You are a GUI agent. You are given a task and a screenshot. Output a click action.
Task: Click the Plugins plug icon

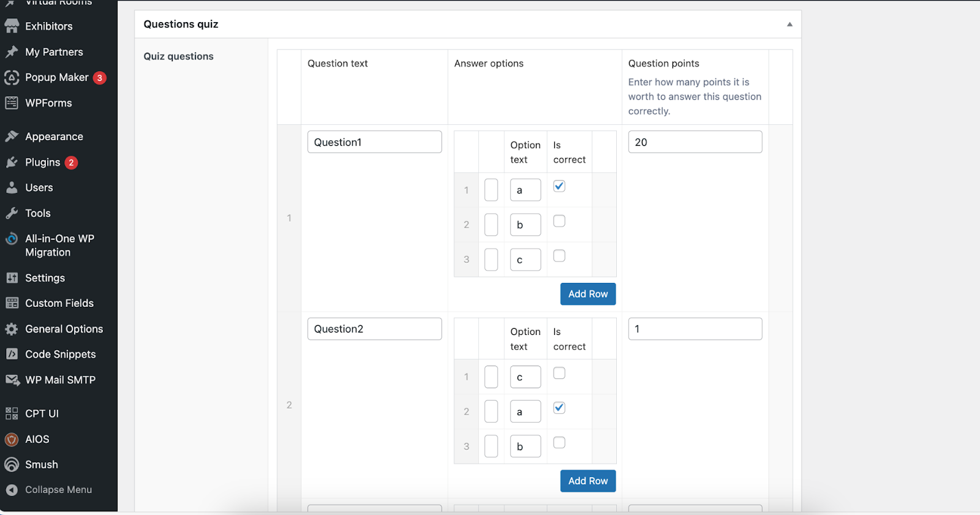pyautogui.click(x=12, y=162)
